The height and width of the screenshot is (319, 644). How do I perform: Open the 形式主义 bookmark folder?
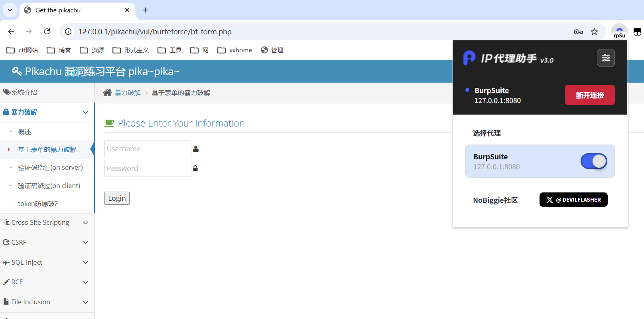[130, 50]
